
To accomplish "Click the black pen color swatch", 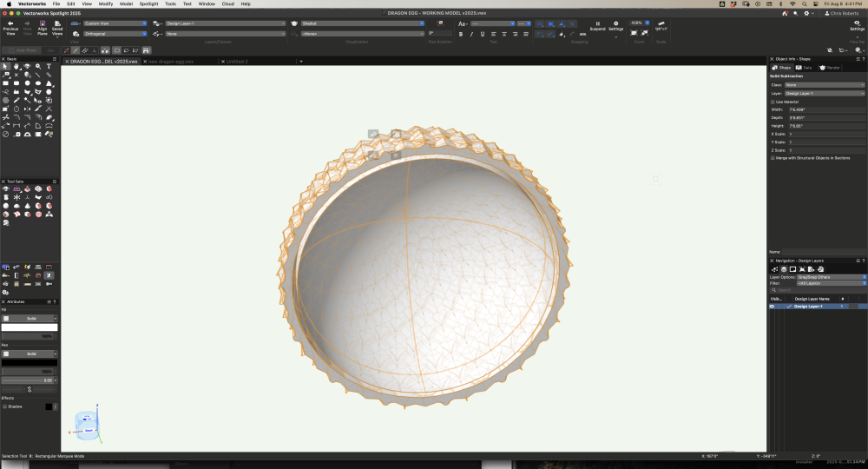I will pyautogui.click(x=30, y=363).
